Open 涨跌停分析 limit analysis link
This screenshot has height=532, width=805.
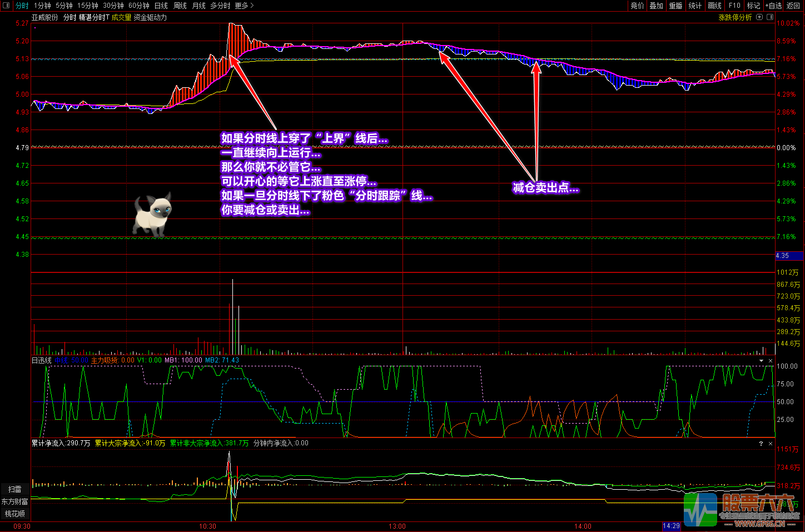tap(735, 17)
